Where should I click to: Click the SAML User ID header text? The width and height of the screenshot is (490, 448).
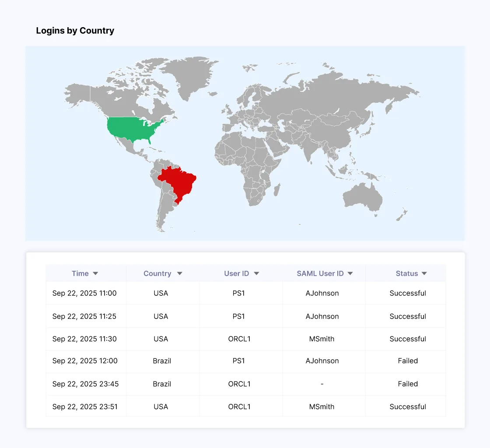click(x=320, y=273)
